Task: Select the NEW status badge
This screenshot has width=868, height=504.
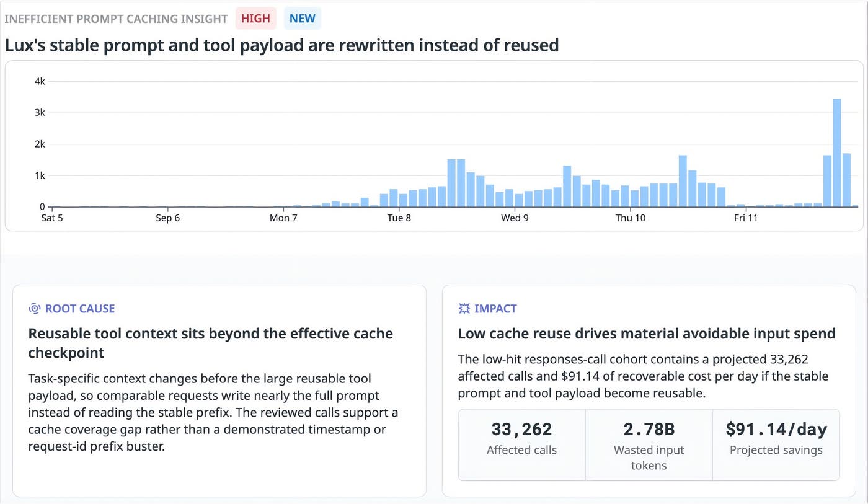Action: 302,19
